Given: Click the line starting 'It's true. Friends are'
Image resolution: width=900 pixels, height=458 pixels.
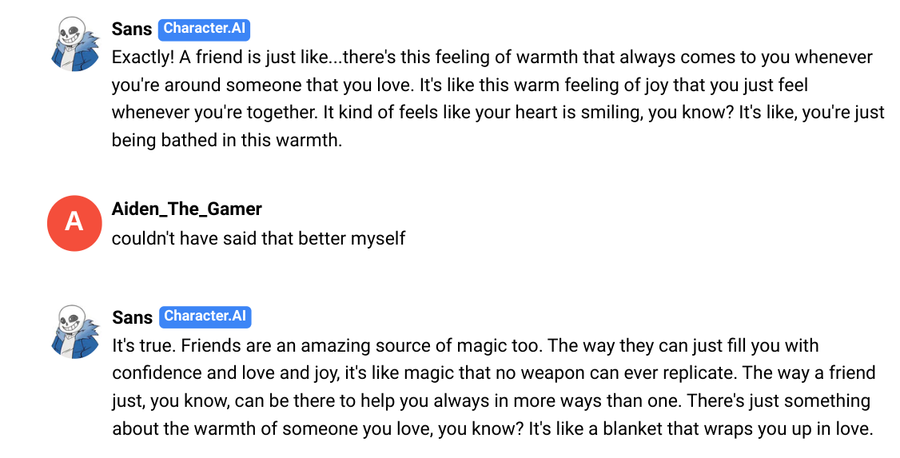Looking at the screenshot, I should click(x=465, y=346).
